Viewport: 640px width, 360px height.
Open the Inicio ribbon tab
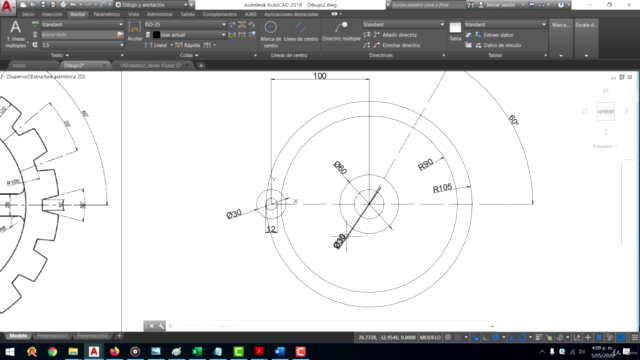point(28,14)
